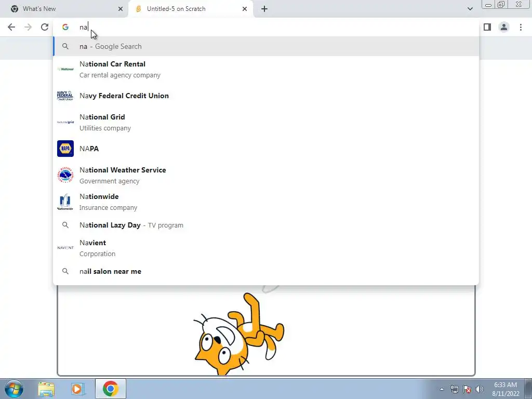The height and width of the screenshot is (399, 532).
Task: Show hidden tray icons arrow
Action: click(x=442, y=389)
